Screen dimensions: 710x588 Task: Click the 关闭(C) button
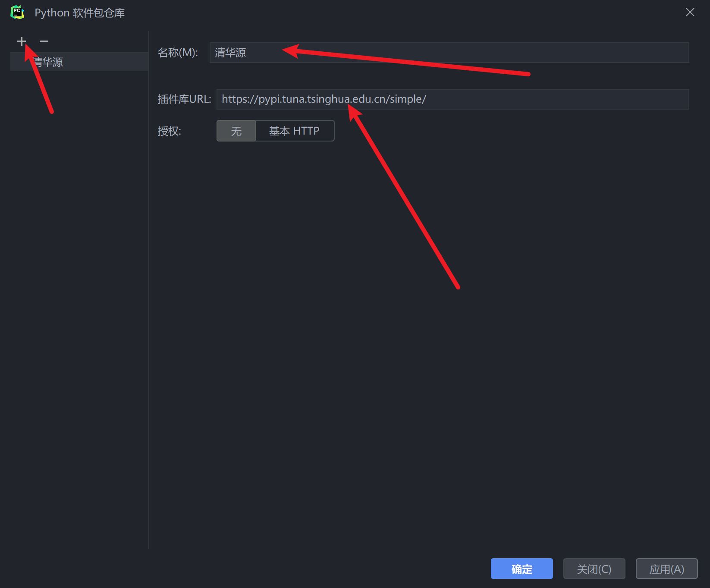pos(594,569)
